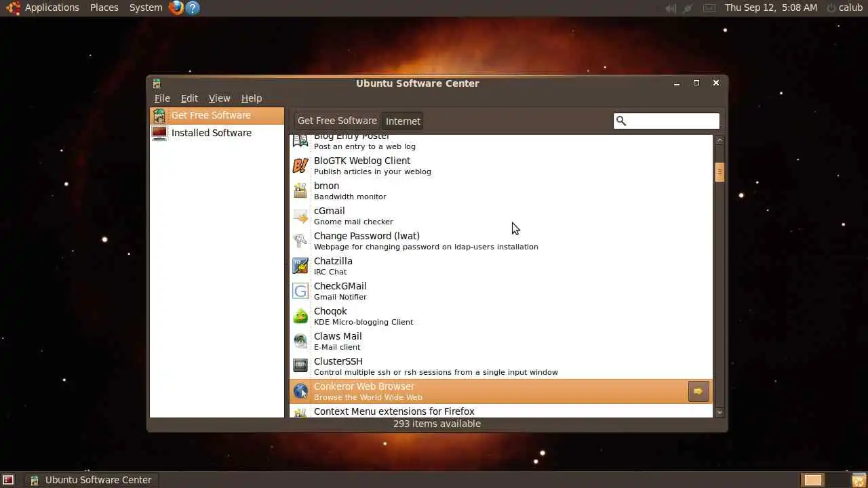Click the CheckGMail G icon
Viewport: 868px width, 488px height.
[300, 291]
